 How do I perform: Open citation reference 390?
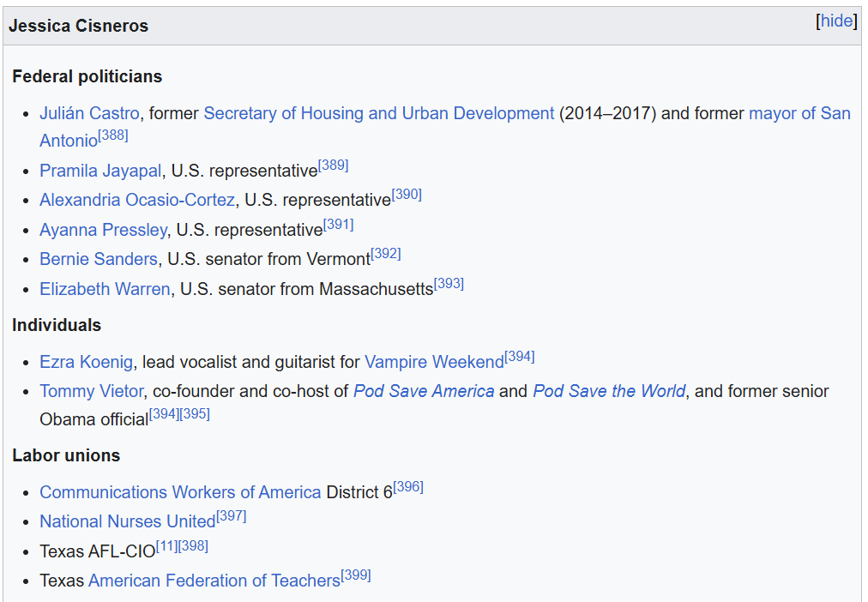point(407,195)
